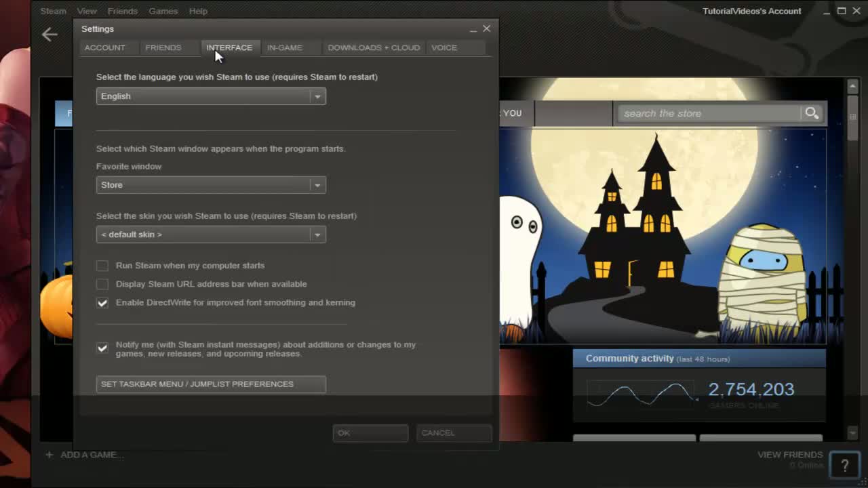Minimize the main Steam window
Screen dimensions: 868x488
pos(826,11)
